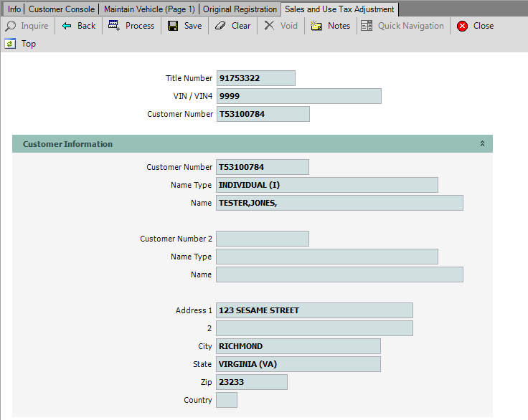Click the VIN / VIN4 label

pos(193,96)
